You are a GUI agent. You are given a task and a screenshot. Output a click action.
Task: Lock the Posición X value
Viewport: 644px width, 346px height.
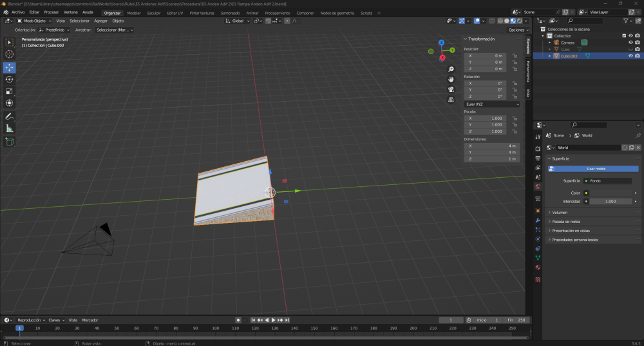click(515, 56)
